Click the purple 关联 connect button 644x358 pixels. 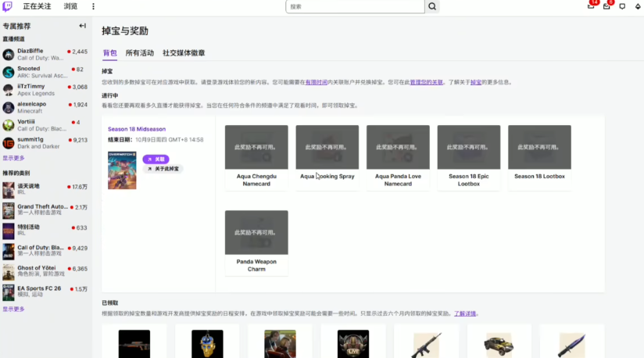(x=156, y=159)
